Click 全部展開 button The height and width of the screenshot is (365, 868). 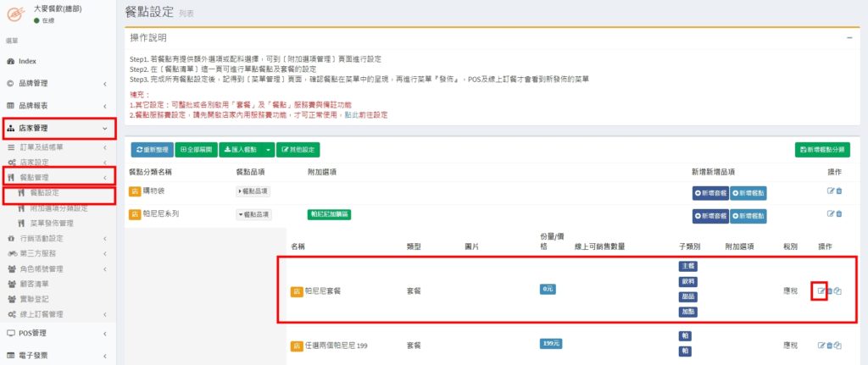coord(195,150)
